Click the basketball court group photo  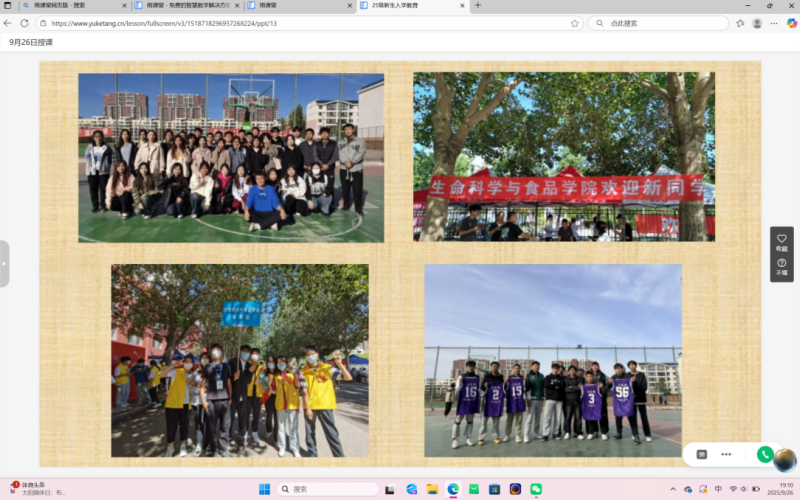[231, 157]
